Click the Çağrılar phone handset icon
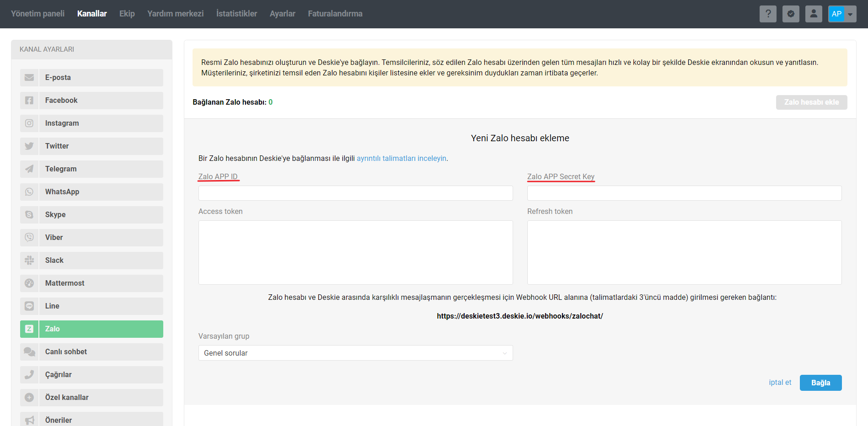The height and width of the screenshot is (426, 868). [29, 375]
